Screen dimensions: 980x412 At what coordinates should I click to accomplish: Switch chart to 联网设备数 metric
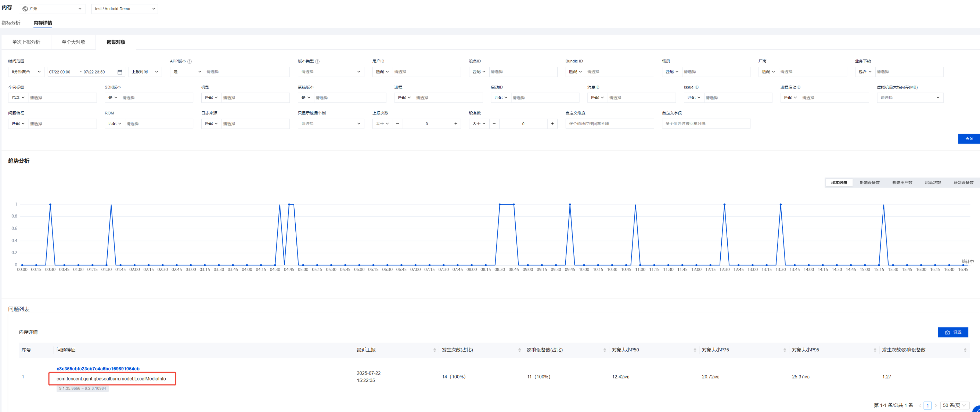click(963, 182)
